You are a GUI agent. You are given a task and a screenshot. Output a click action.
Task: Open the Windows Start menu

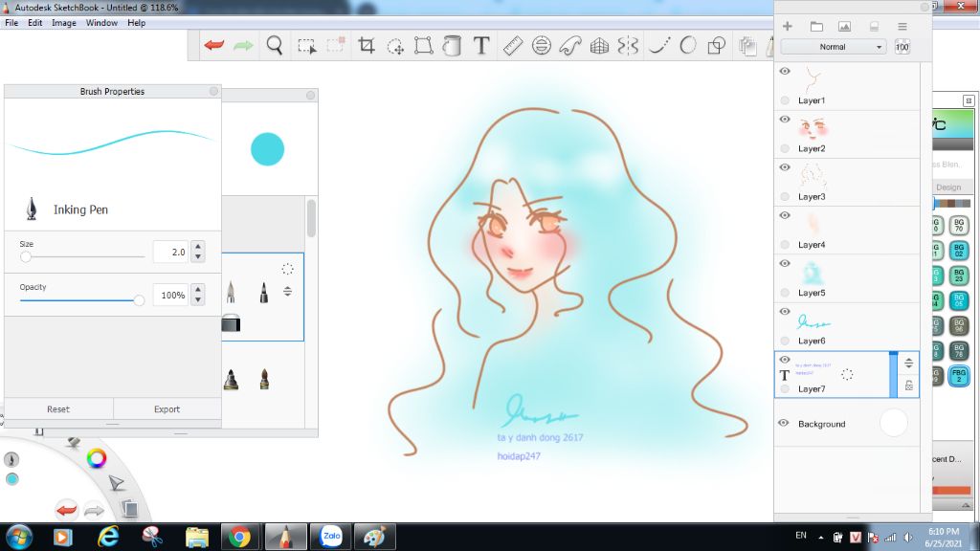(18, 537)
